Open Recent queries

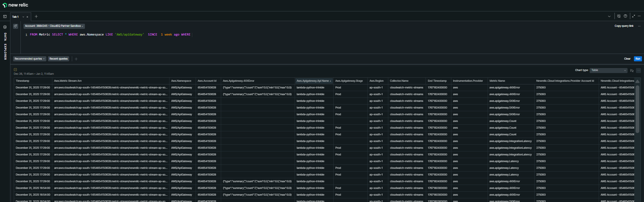[x=58, y=59]
